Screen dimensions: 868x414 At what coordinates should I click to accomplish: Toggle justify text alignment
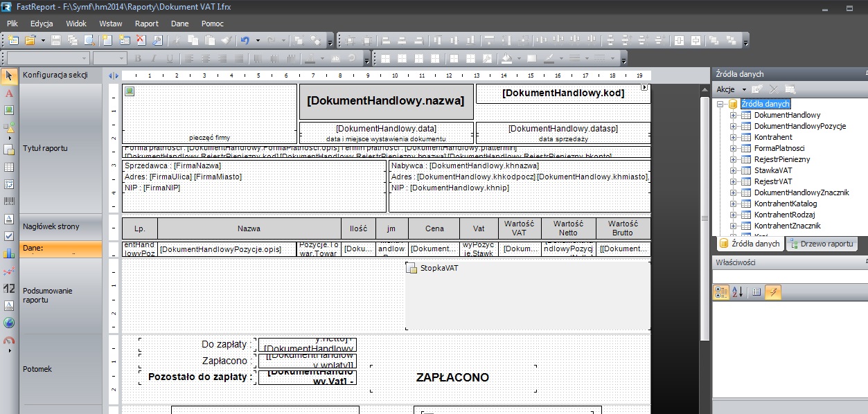pos(239,58)
